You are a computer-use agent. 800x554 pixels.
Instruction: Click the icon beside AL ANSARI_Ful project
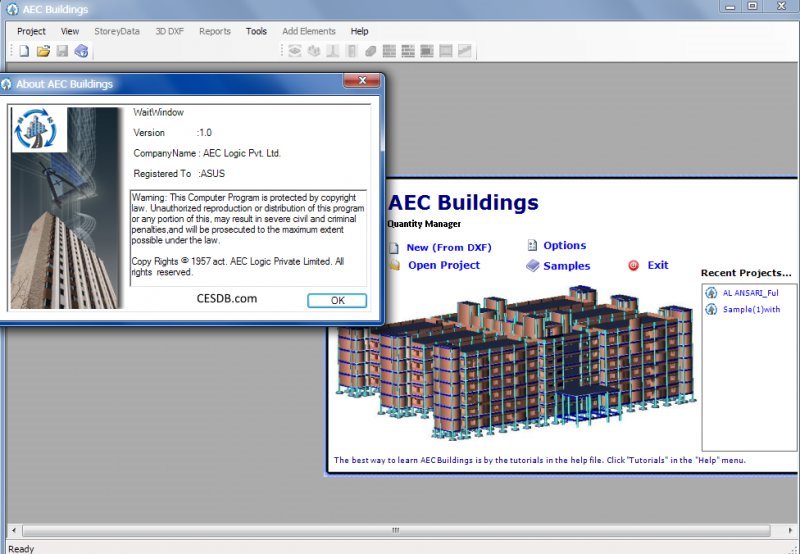click(711, 293)
